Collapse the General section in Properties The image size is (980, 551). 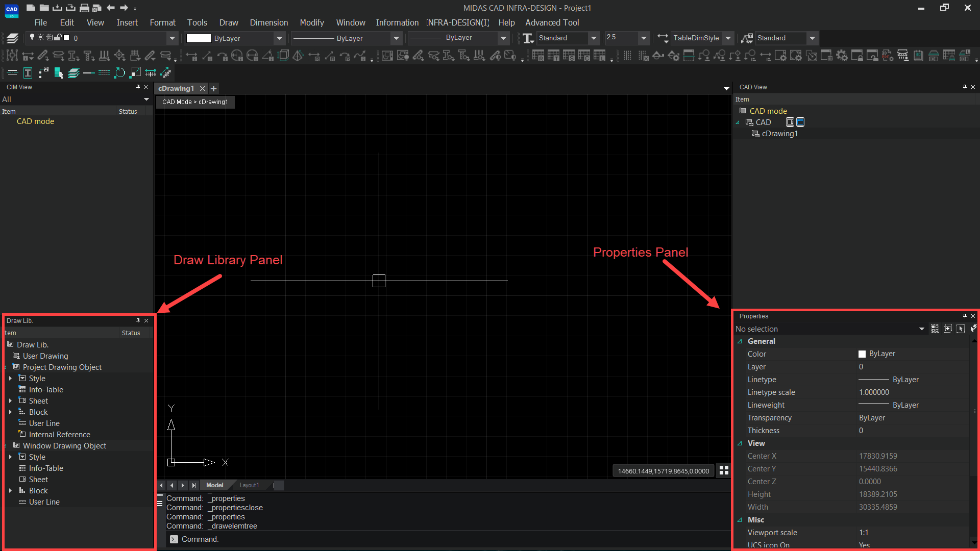pos(740,341)
